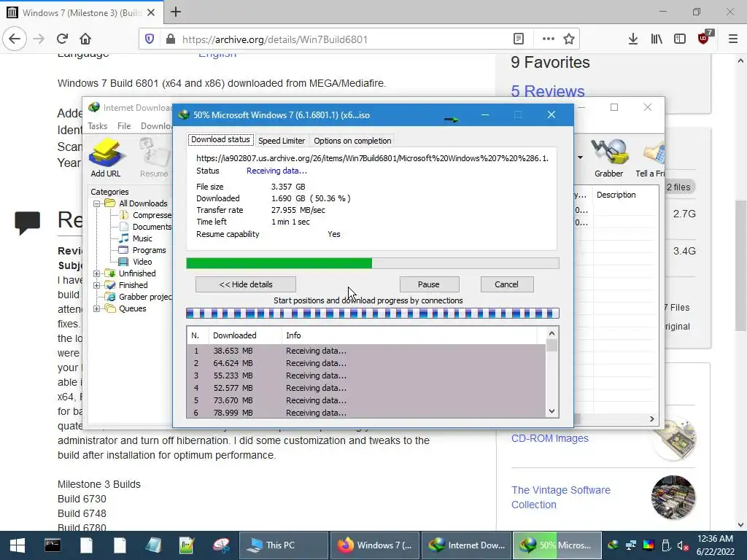The width and height of the screenshot is (747, 560).
Task: Open the Speed Limiter tab
Action: [281, 141]
